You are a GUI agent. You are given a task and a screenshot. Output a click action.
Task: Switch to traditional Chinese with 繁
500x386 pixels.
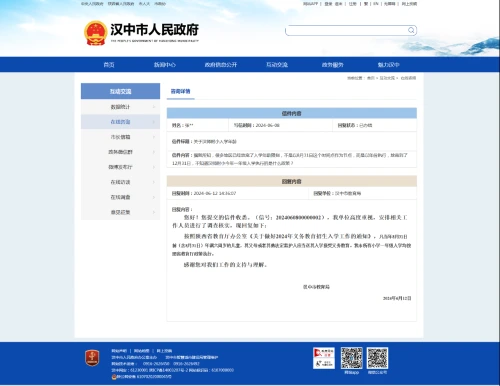coord(366,4)
